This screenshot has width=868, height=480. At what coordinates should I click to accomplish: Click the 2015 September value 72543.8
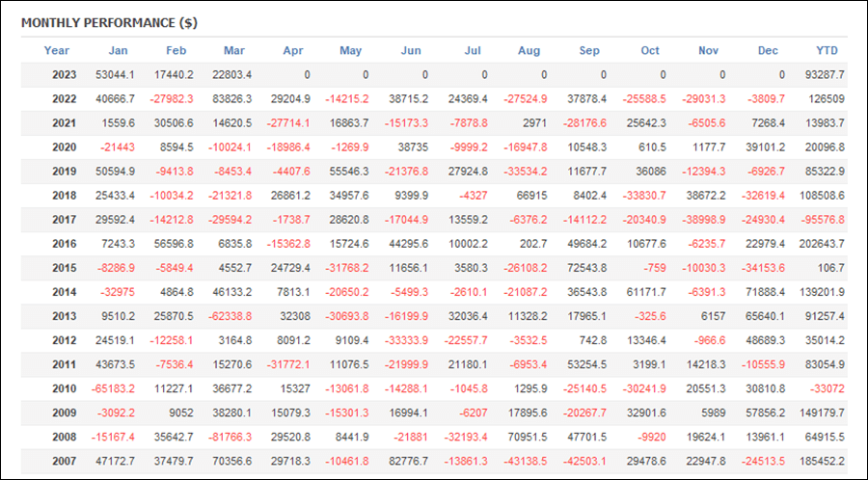click(586, 268)
